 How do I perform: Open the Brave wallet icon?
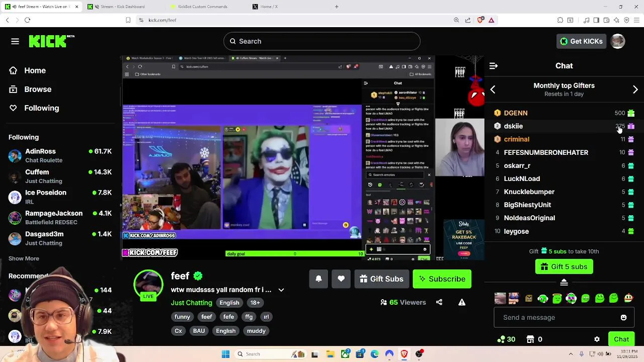(x=606, y=20)
